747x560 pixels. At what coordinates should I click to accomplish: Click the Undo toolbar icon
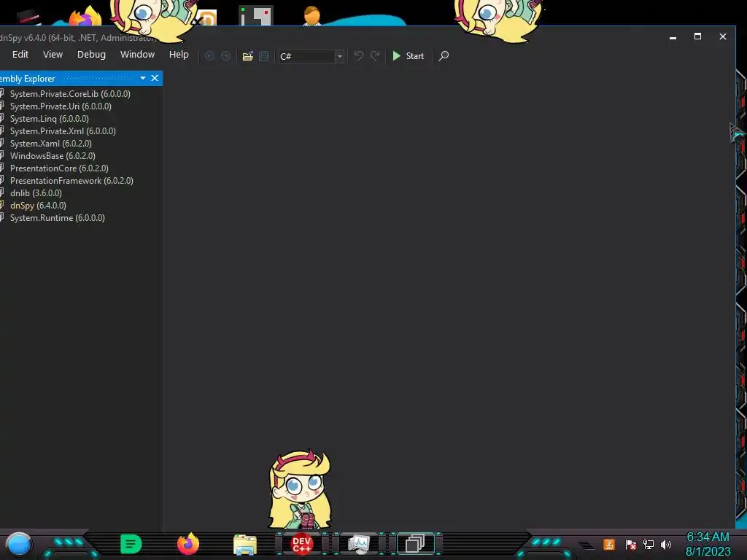click(359, 56)
